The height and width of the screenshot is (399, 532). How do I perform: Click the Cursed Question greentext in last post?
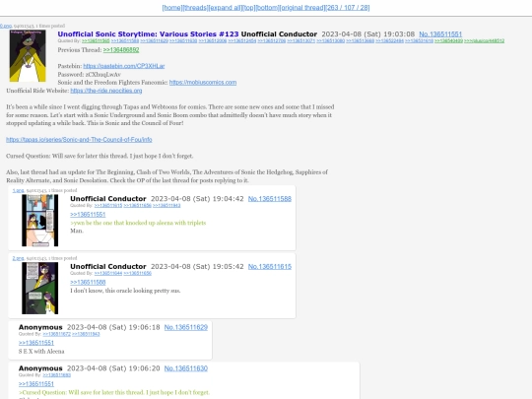(114, 392)
